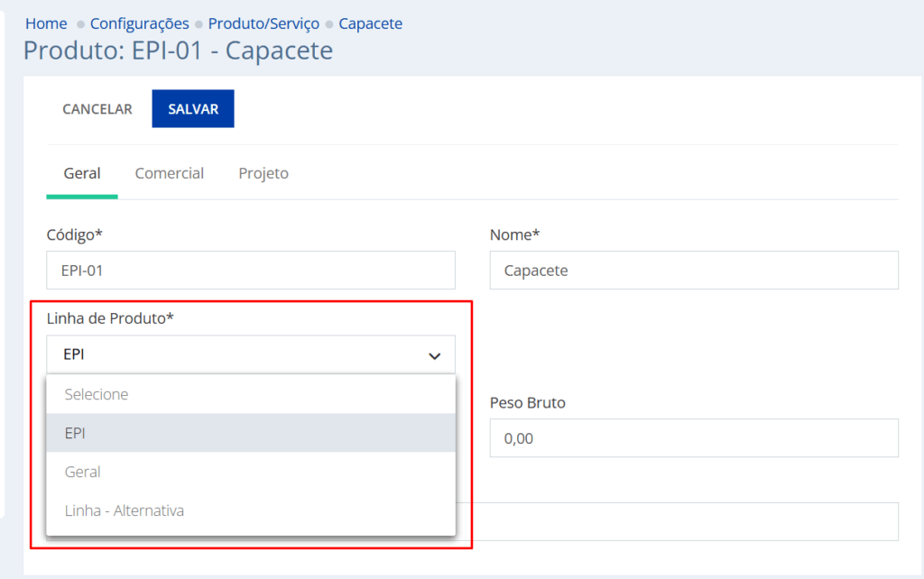Click the Capacete breadcrumb link
Image resolution: width=924 pixels, height=579 pixels.
click(x=370, y=23)
